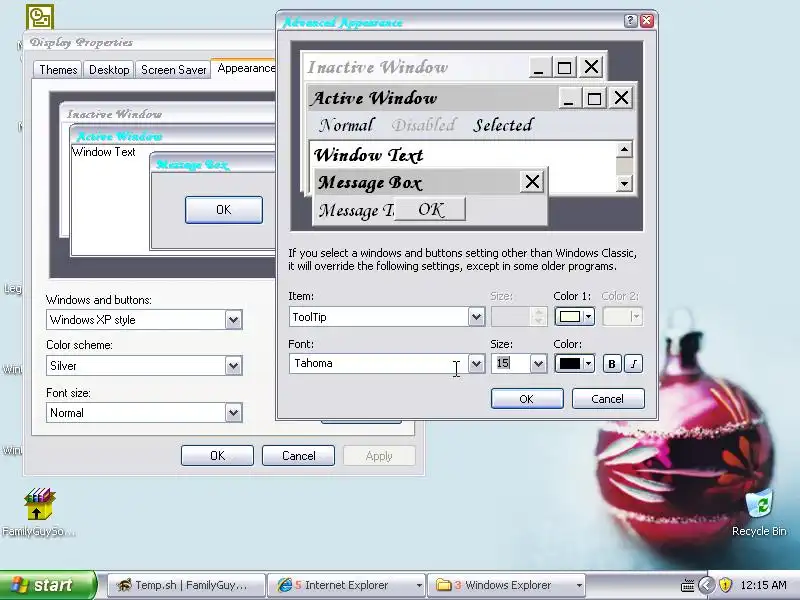
Task: Switch to the Themes tab
Action: (x=58, y=70)
